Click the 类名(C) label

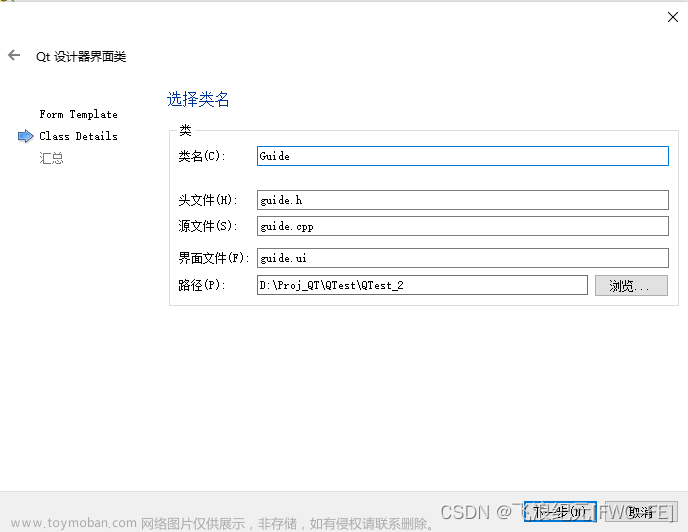[x=202, y=156]
